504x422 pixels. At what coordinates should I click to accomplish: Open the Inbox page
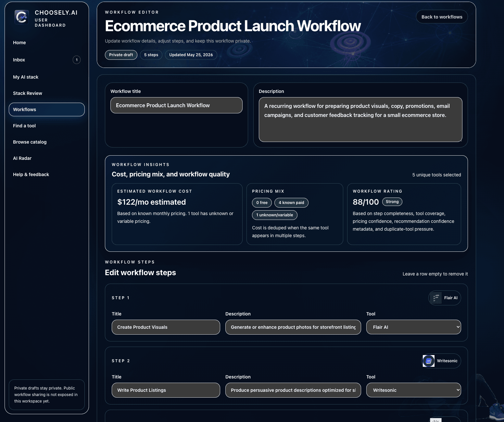(x=47, y=60)
